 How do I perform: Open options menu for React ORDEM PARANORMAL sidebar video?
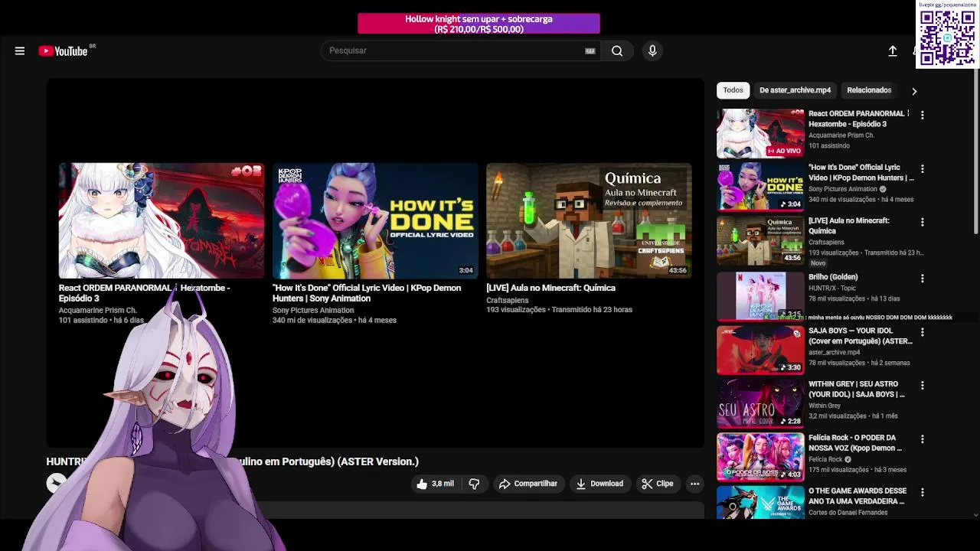click(x=923, y=115)
